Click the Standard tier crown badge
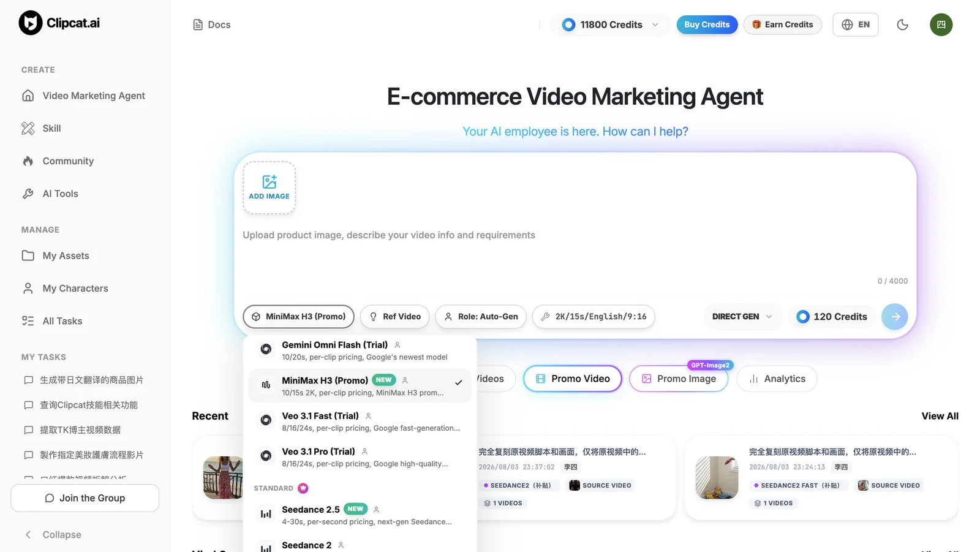The image size is (980, 552). [303, 488]
